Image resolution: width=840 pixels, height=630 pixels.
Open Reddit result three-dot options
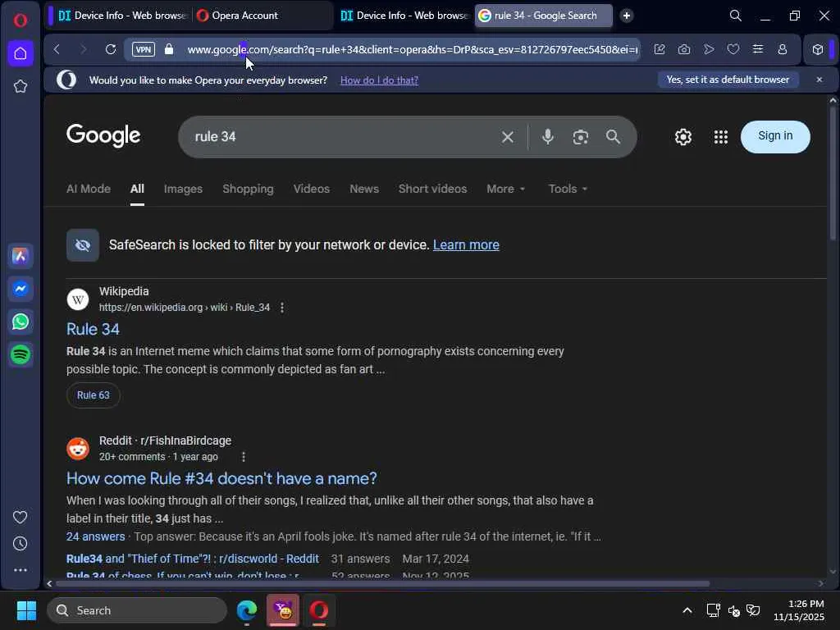243,456
